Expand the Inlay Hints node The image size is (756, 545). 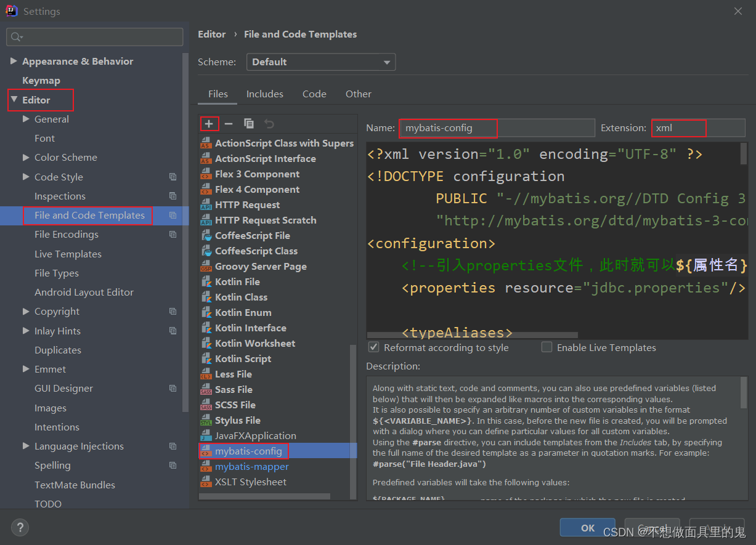26,331
